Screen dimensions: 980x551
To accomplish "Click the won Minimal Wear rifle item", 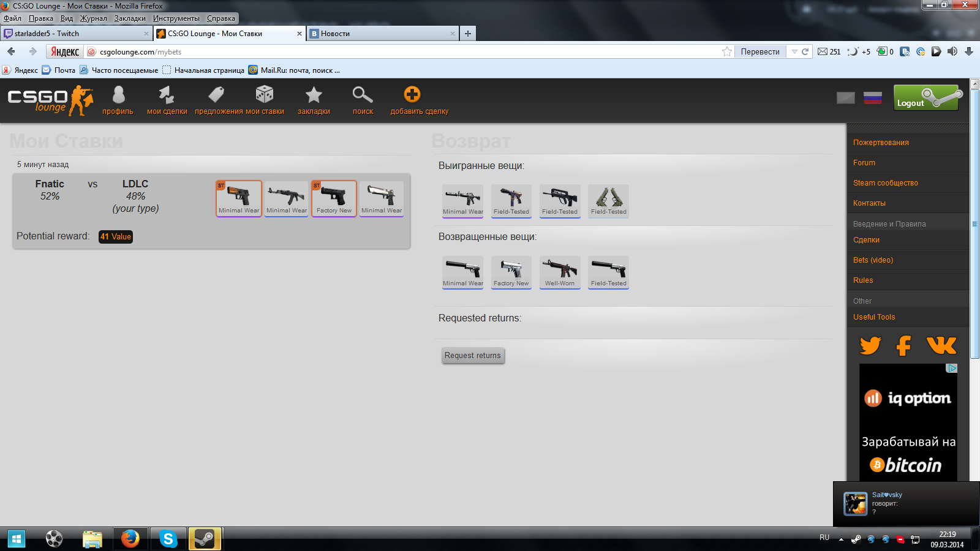I will click(463, 201).
